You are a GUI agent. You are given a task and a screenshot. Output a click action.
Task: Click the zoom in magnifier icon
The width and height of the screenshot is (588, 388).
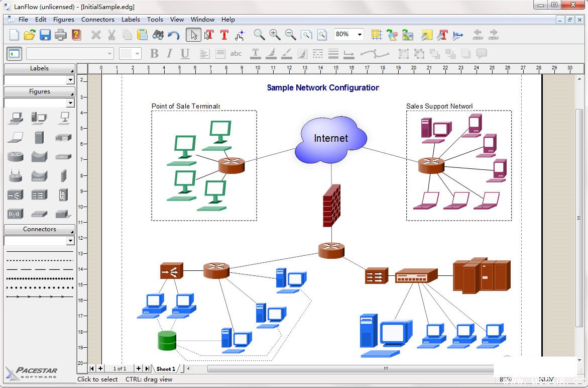pos(275,35)
